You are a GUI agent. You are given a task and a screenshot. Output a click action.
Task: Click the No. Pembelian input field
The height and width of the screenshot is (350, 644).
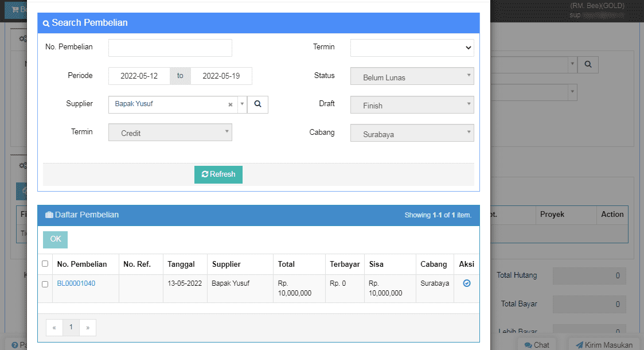click(x=170, y=48)
